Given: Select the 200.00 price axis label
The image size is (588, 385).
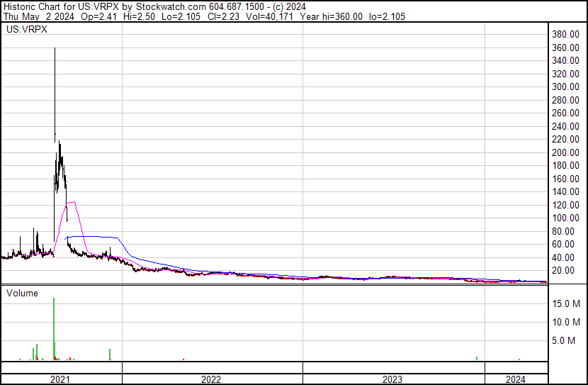Looking at the screenshot, I should click(x=566, y=152).
